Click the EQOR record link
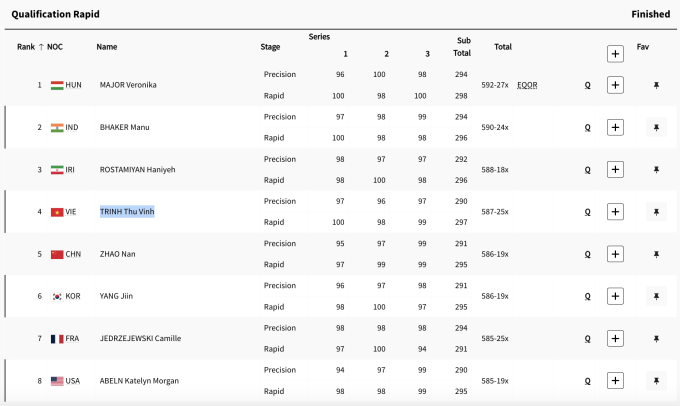The width and height of the screenshot is (680, 406). click(527, 85)
